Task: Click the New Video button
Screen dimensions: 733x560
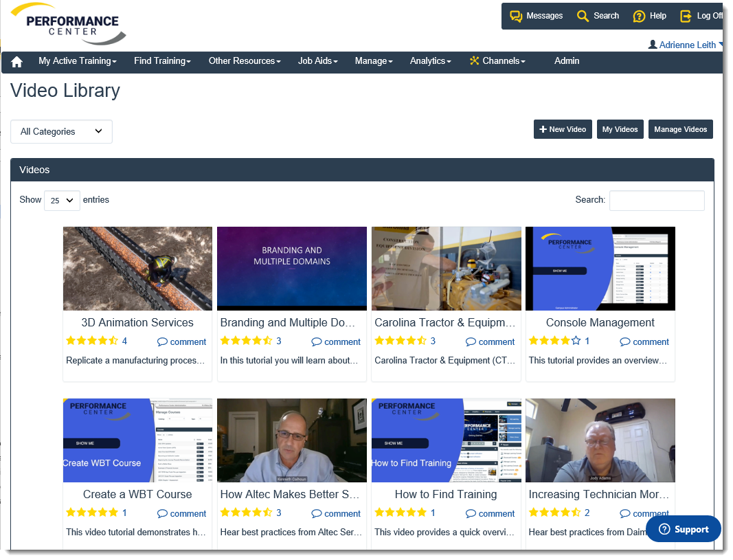Action: pos(563,129)
